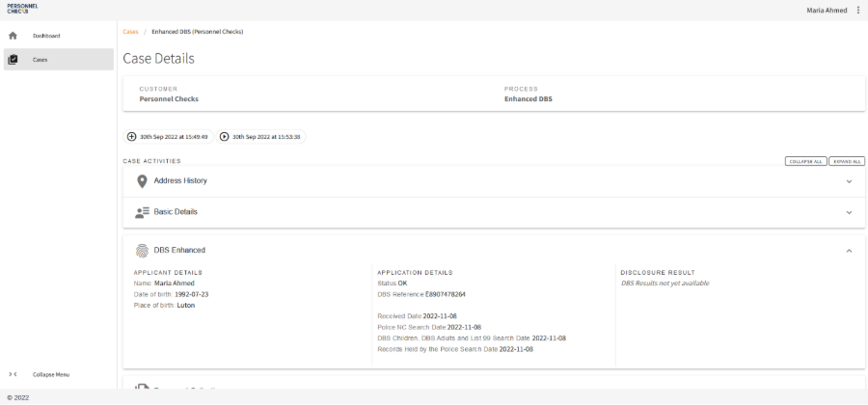Screen dimensions: 868x405
Task: Click the Disclosure Result heading
Action: tap(658, 273)
